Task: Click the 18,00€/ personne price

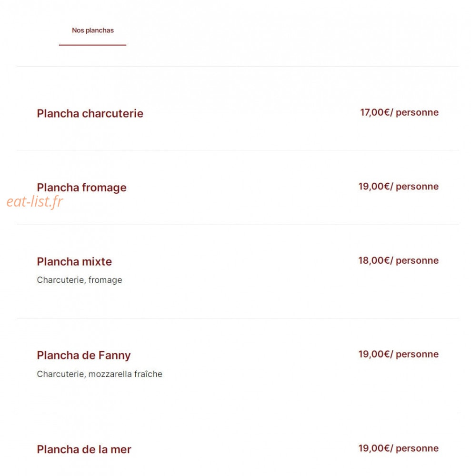Action: click(398, 260)
